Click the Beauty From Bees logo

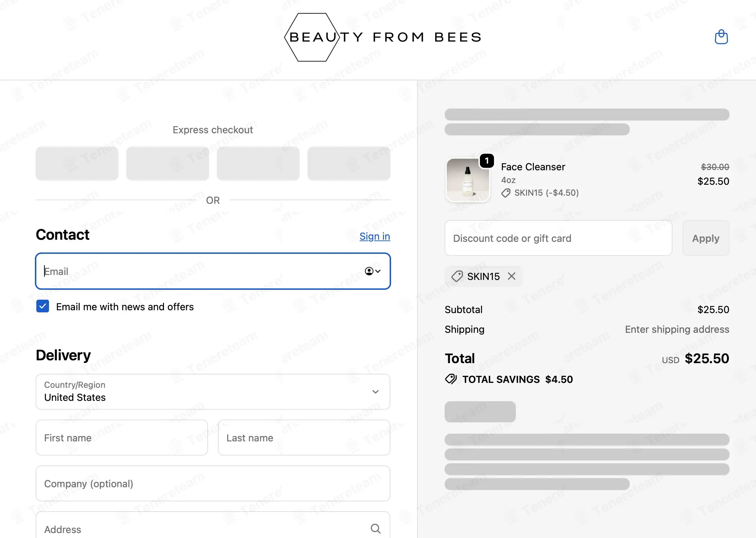[x=383, y=37]
